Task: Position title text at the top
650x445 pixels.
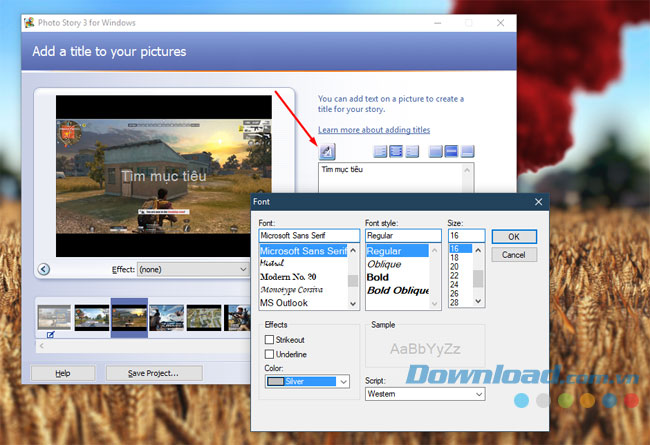Action: pos(435,151)
